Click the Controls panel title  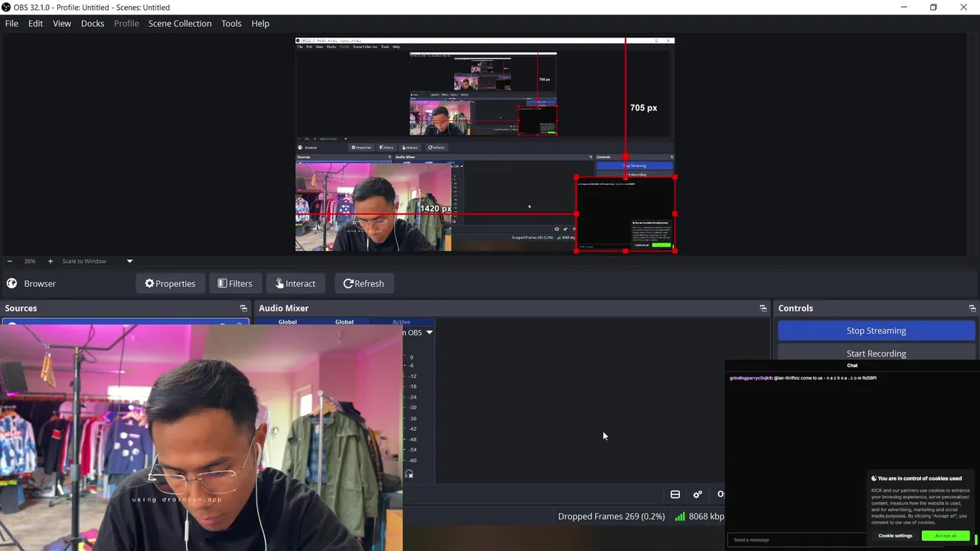(795, 308)
